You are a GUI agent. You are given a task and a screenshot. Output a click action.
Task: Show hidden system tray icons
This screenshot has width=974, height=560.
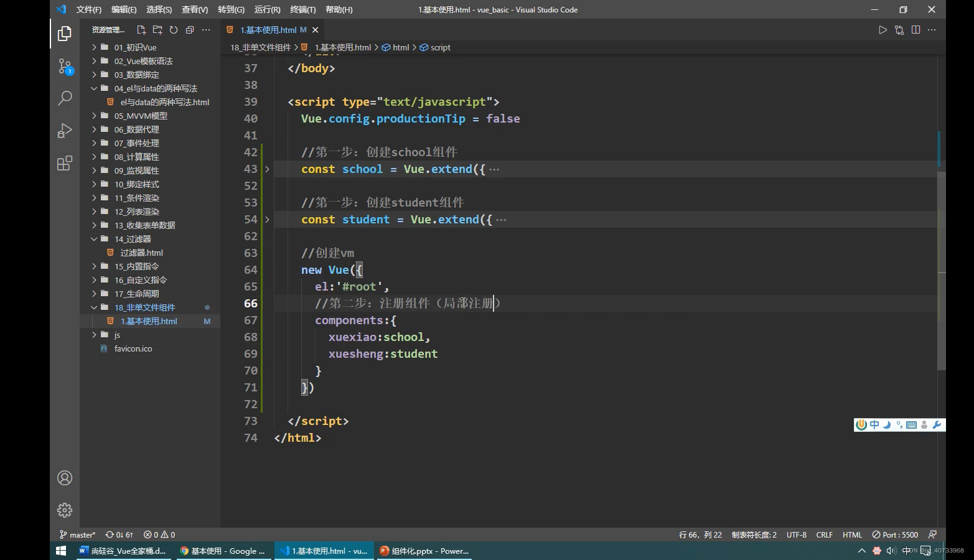pos(861,551)
